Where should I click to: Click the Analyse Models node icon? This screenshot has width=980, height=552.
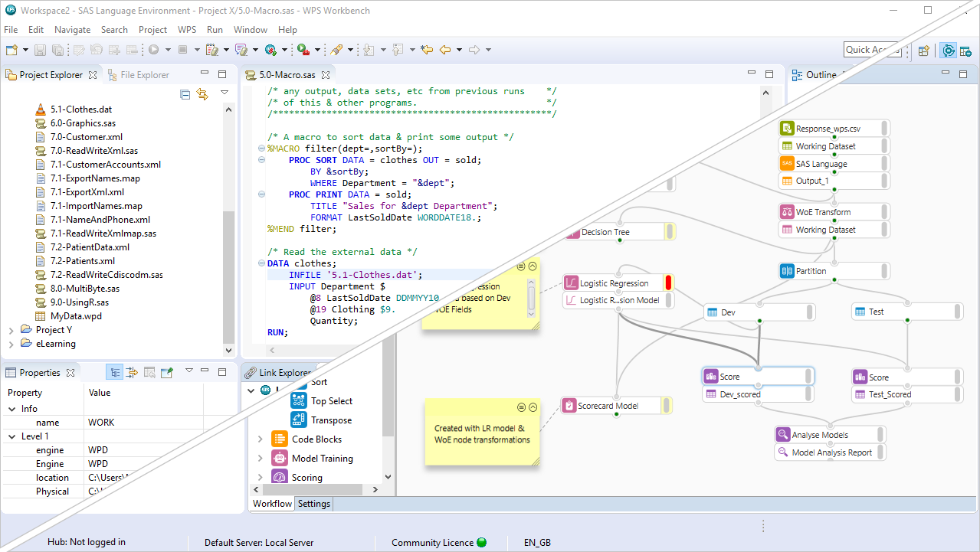(783, 435)
